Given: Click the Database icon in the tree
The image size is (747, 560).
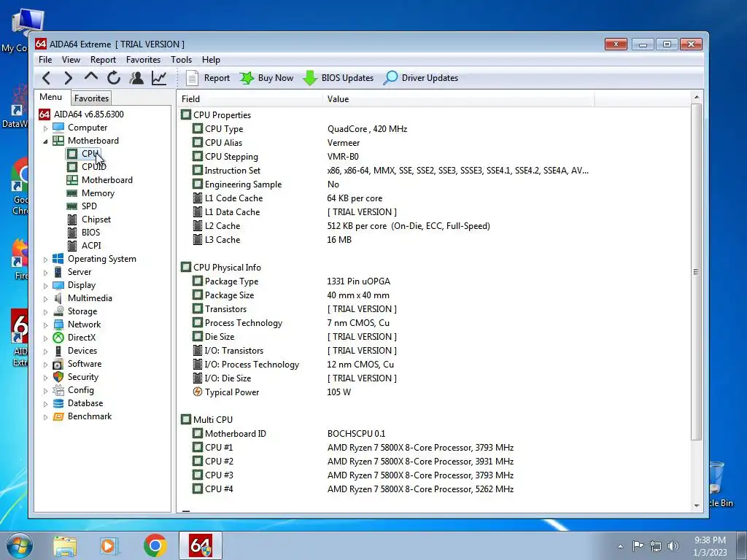Looking at the screenshot, I should point(58,403).
